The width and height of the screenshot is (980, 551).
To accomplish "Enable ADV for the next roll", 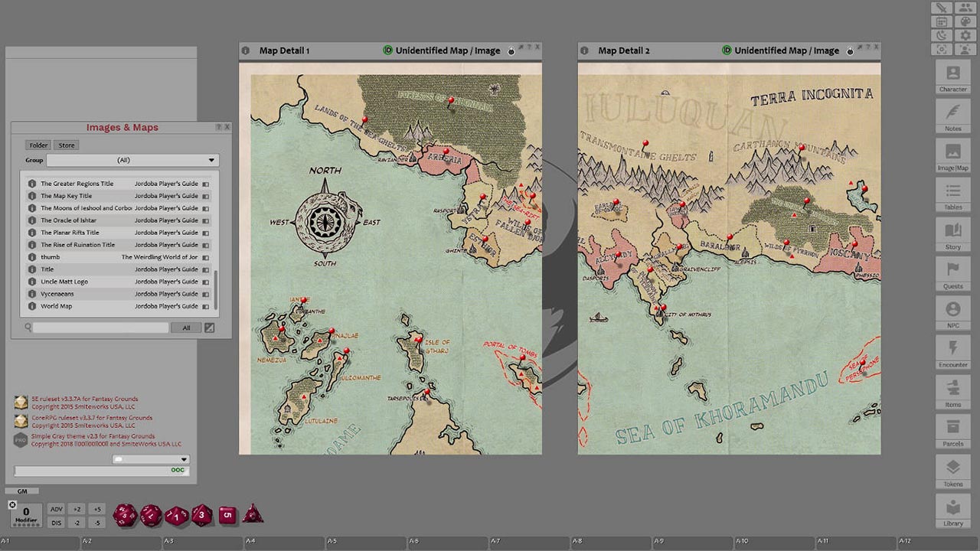I will 57,508.
